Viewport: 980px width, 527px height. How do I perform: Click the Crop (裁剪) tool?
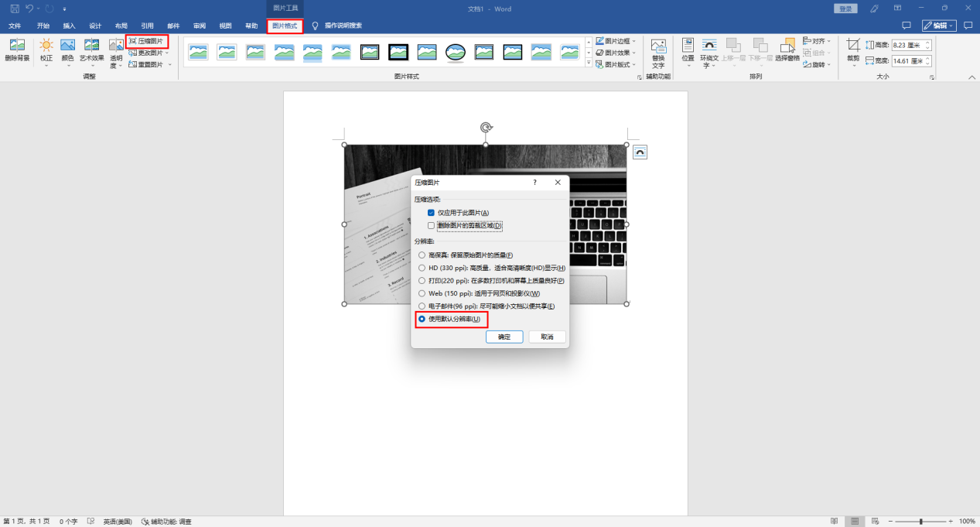853,51
